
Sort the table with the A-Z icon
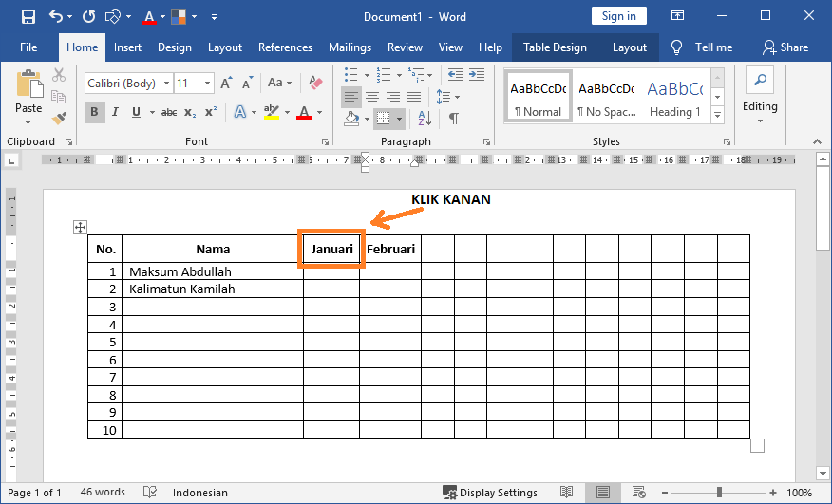tap(425, 119)
